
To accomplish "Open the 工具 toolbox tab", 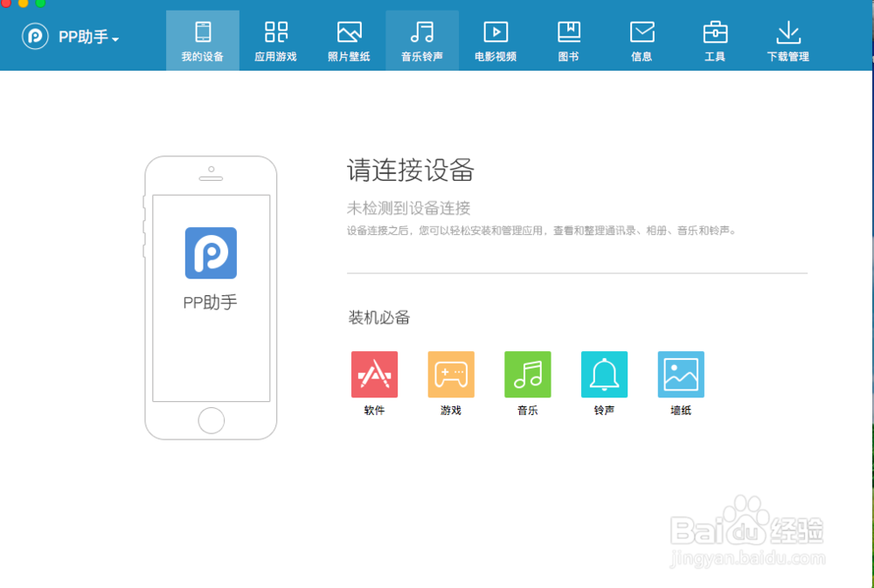I will click(715, 41).
